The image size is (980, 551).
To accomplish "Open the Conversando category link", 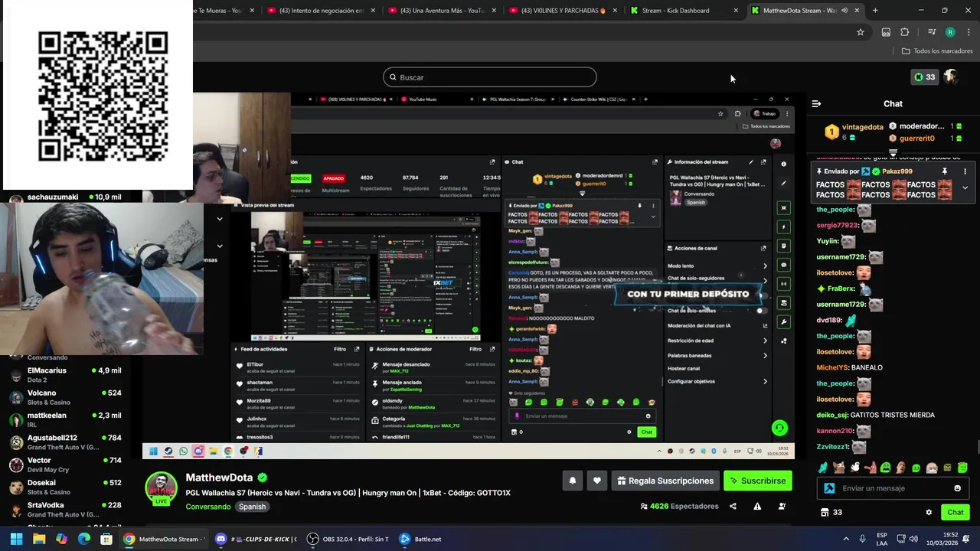I will (207, 507).
